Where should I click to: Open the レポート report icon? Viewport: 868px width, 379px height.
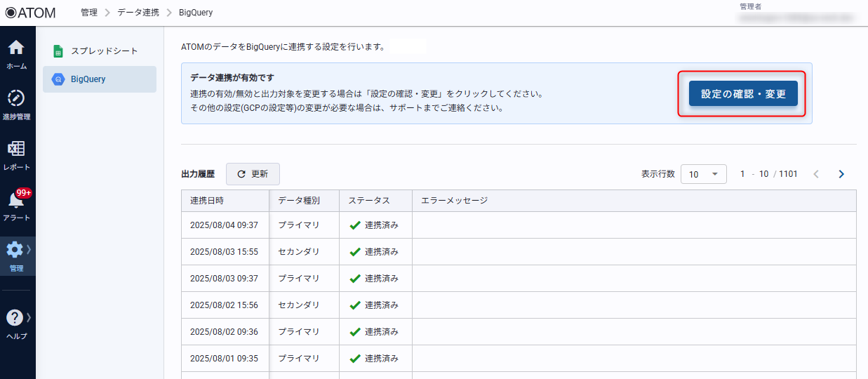coord(16,149)
